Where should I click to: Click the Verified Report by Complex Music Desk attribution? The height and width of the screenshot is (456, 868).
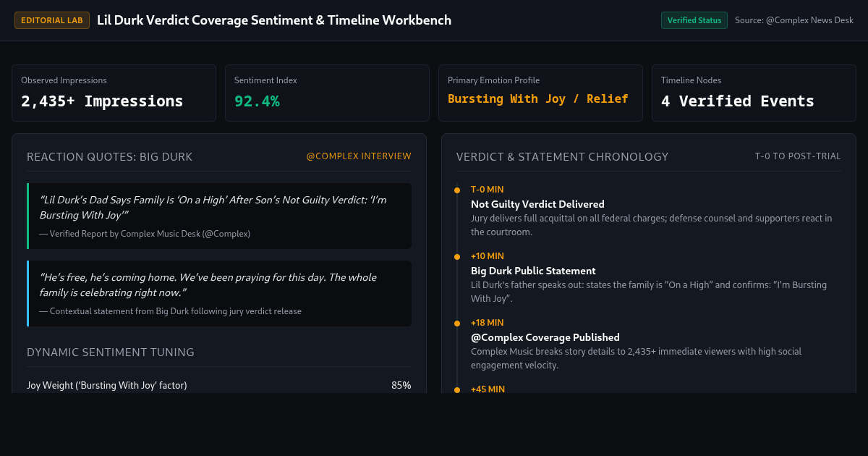pos(145,234)
